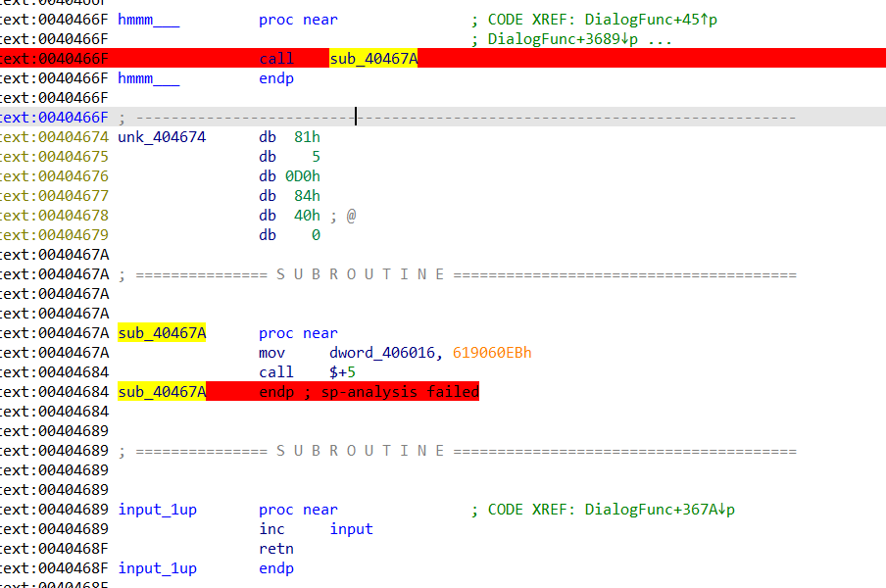Screen dimensions: 886x588
Task: Select the 'call' mnemonic in the red line
Action: click(x=276, y=59)
